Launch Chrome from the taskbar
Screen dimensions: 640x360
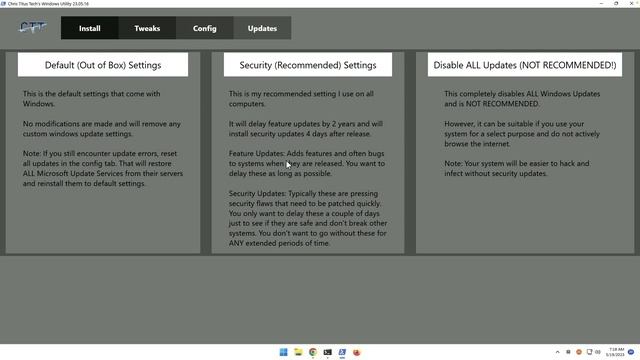[313, 352]
